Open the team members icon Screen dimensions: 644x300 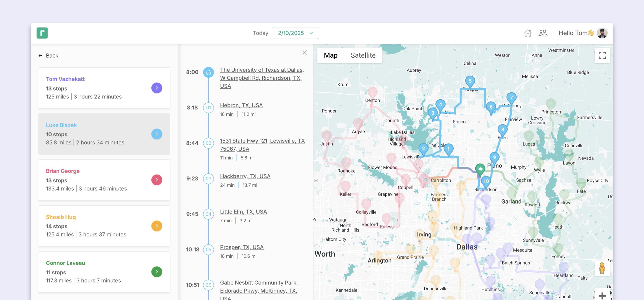[543, 33]
